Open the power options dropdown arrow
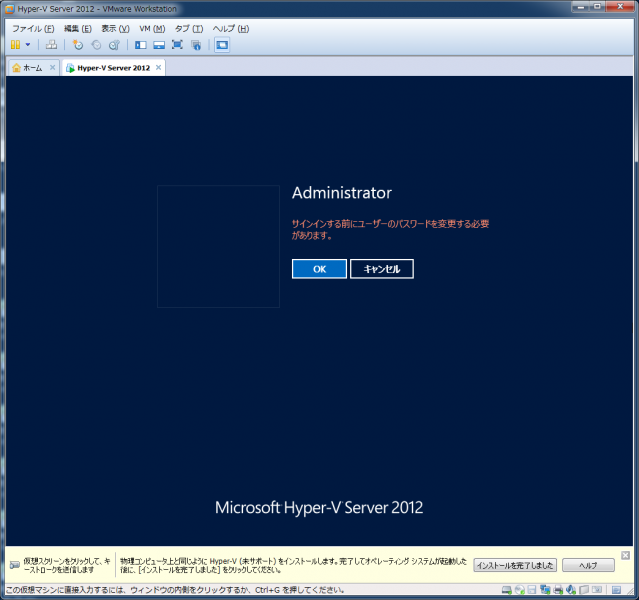This screenshot has height=600, width=639. [x=28, y=44]
